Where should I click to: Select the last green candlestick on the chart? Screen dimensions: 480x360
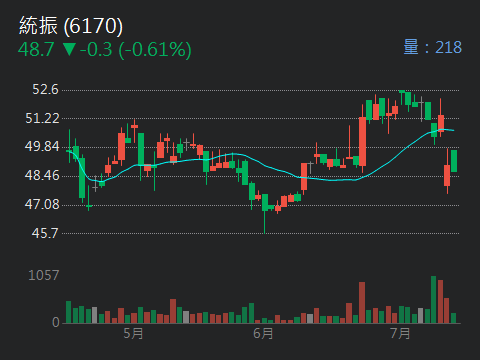454,161
